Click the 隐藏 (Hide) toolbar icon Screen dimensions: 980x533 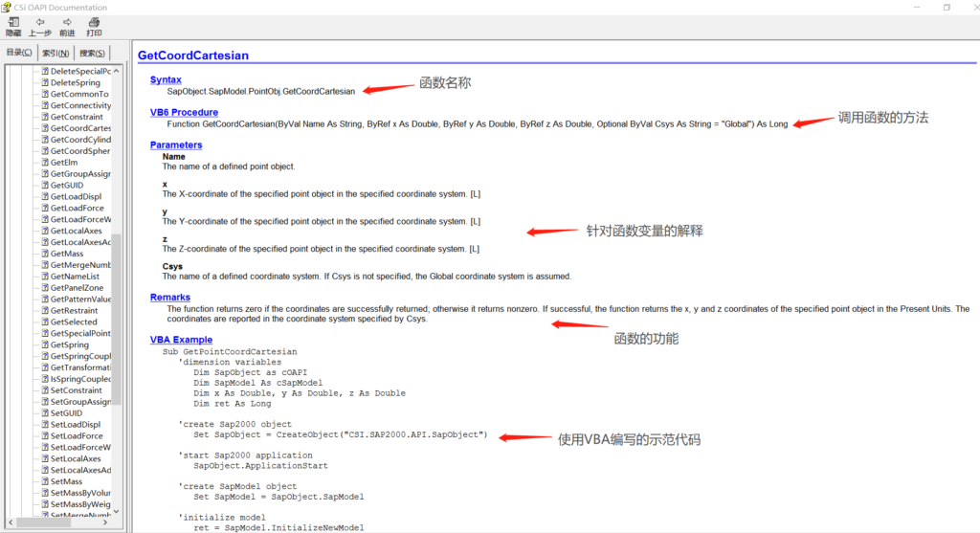pyautogui.click(x=12, y=22)
